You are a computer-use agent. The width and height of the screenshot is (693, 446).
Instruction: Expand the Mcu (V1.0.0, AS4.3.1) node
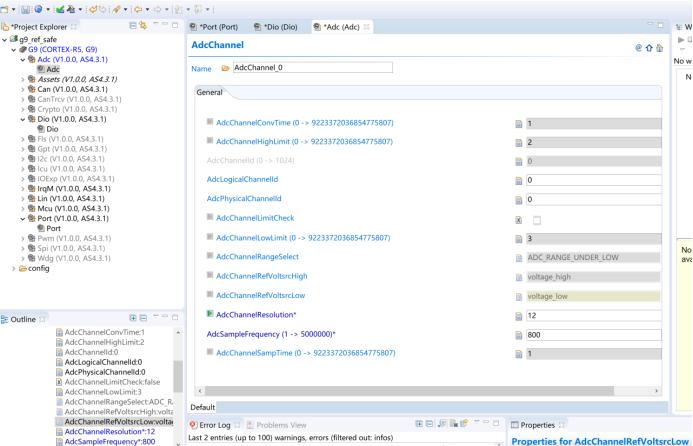[x=23, y=209]
